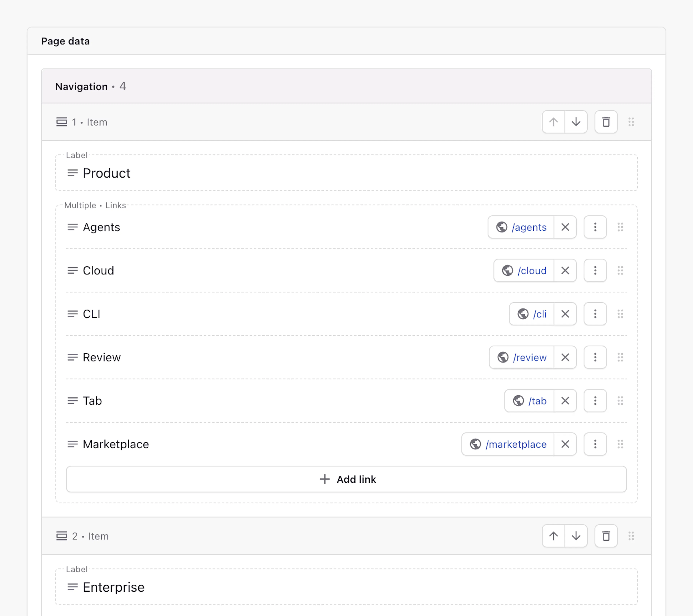Edit the Review link text
Image resolution: width=693 pixels, height=616 pixels.
click(102, 357)
